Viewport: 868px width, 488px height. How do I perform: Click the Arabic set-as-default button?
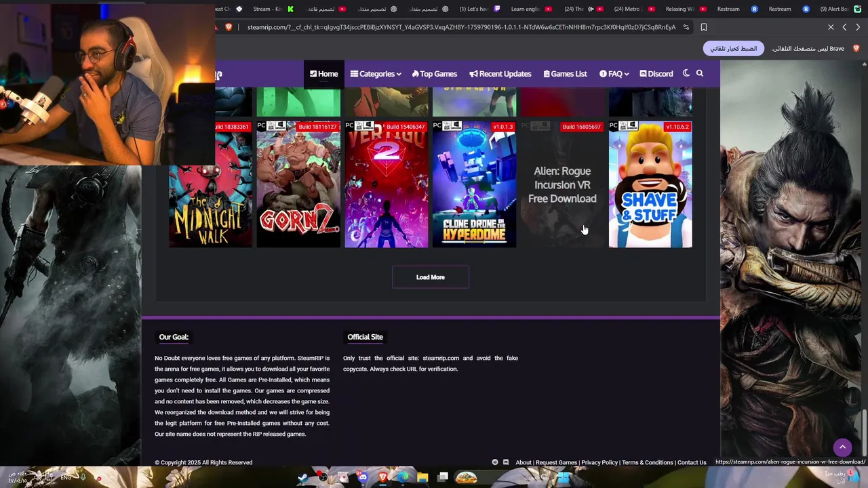coord(734,49)
